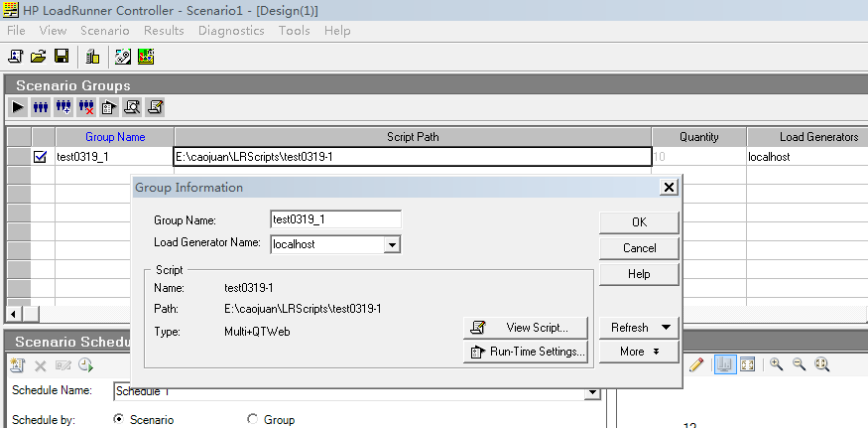
Task: Click the quantity cell showing 10
Action: click(699, 157)
